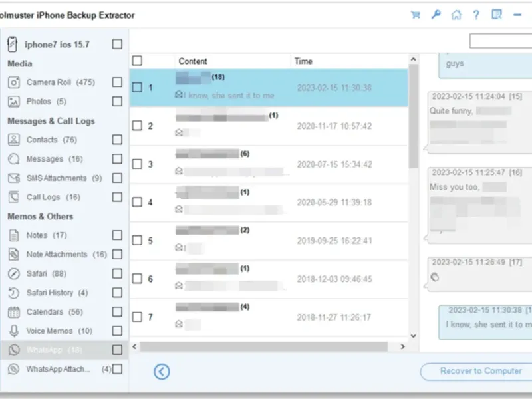Check the box for conversation row 1
532x399 pixels.
[x=137, y=88]
